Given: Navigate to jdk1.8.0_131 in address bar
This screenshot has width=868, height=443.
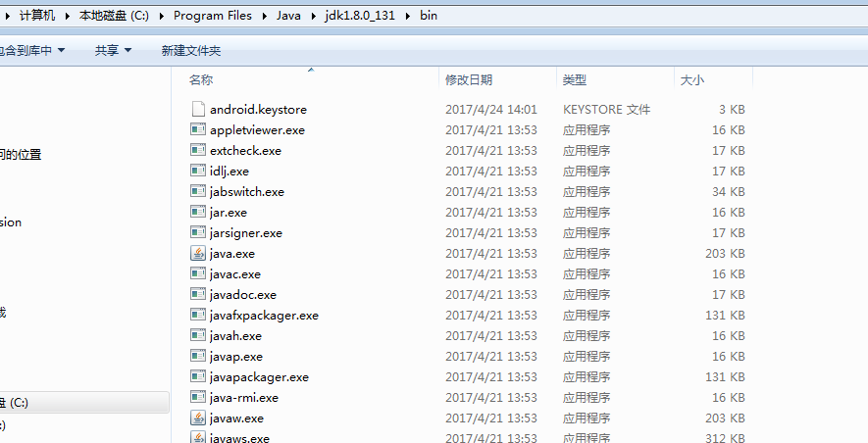Looking at the screenshot, I should (360, 16).
